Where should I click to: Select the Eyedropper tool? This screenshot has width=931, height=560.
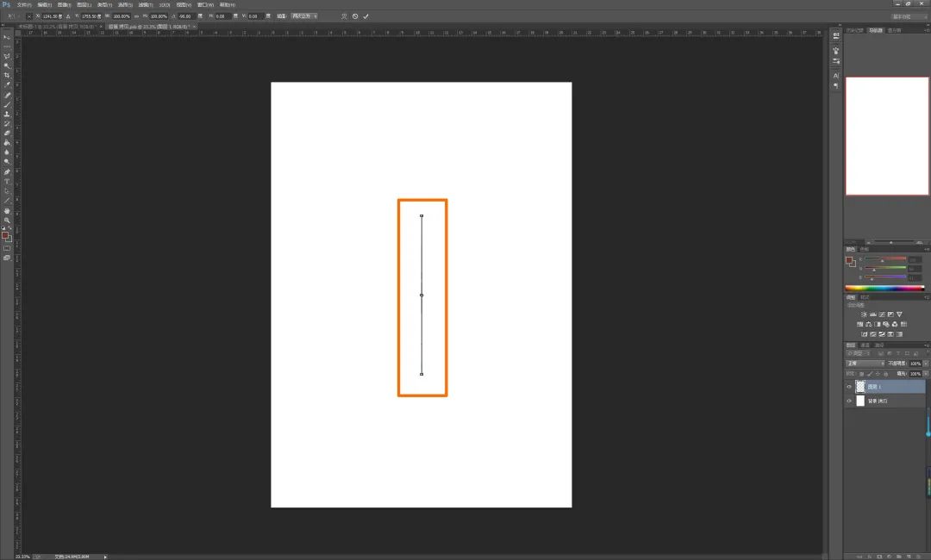pyautogui.click(x=7, y=84)
